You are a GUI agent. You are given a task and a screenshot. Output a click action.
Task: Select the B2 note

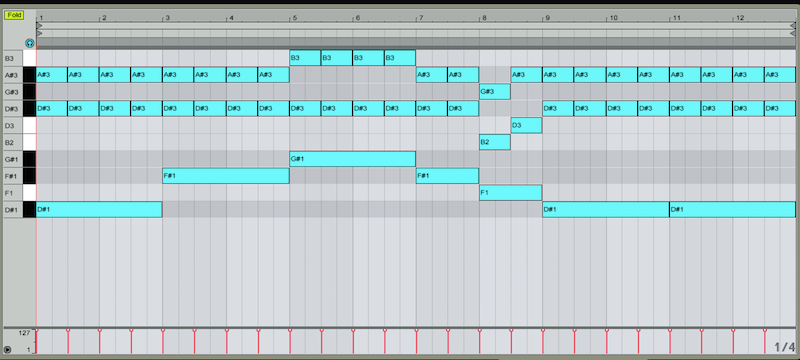coord(495,142)
